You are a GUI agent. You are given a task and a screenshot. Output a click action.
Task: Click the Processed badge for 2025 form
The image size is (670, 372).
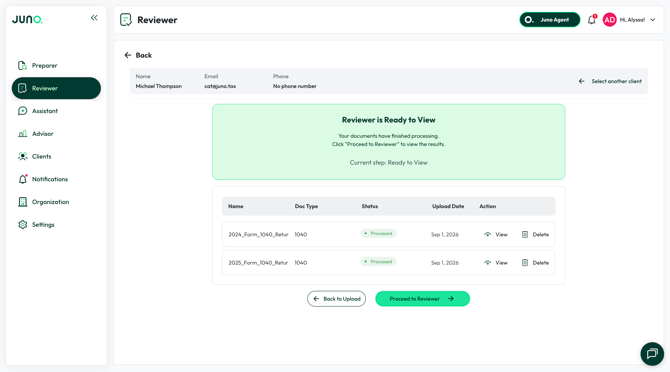[x=378, y=262]
